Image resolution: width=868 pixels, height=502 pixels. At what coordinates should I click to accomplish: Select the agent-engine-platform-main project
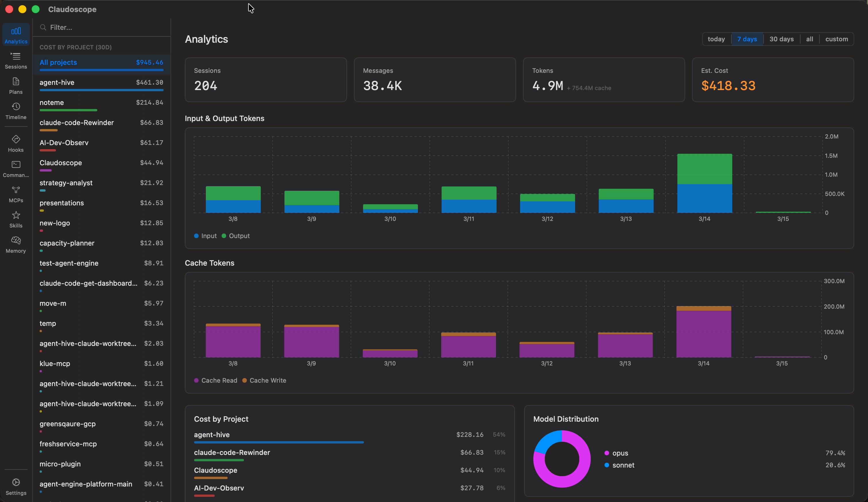102,486
